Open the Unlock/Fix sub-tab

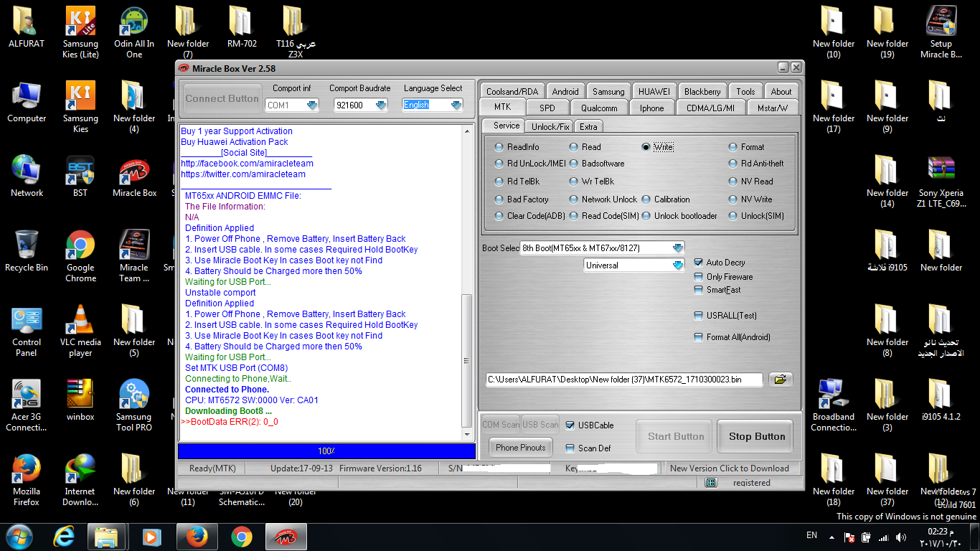point(550,127)
